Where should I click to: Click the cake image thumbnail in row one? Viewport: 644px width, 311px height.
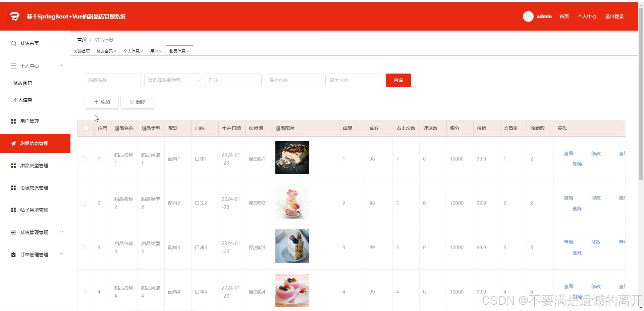tap(292, 157)
